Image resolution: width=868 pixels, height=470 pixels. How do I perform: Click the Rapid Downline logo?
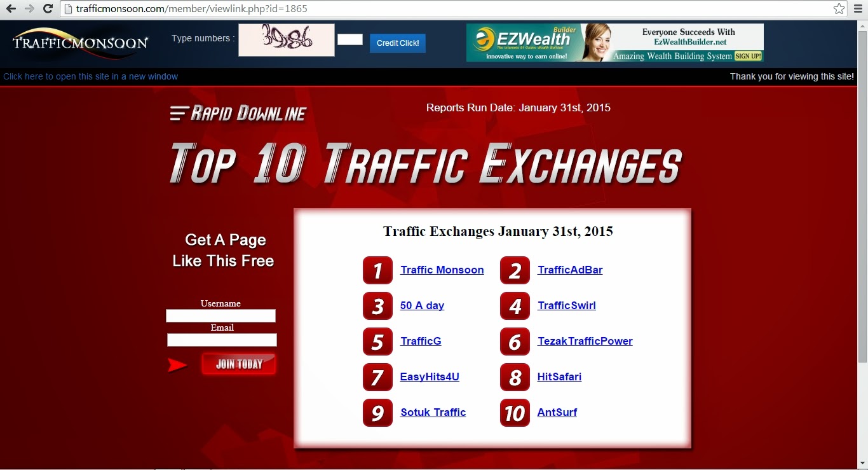(x=238, y=113)
